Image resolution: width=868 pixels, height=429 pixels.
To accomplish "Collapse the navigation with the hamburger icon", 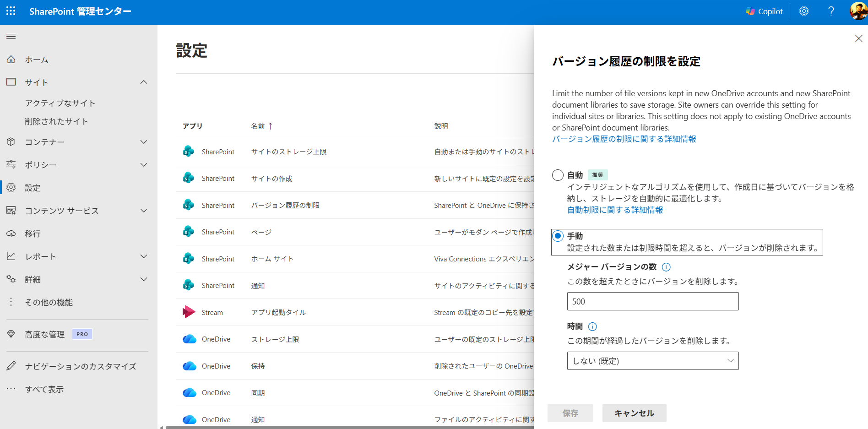I will 11,37.
